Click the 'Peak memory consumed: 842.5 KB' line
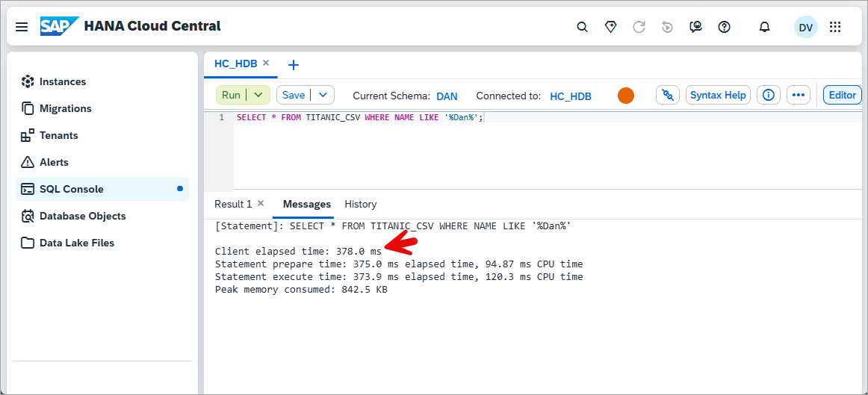The image size is (868, 395). point(301,289)
